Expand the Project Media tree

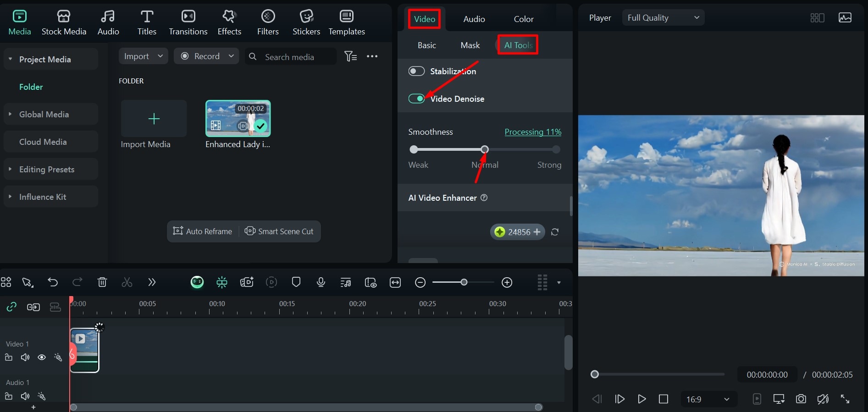click(x=11, y=59)
